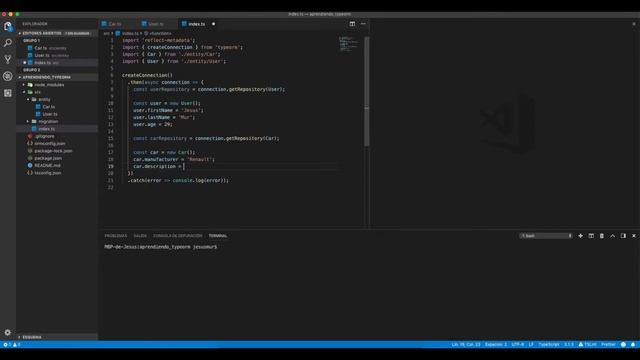Image resolution: width=640 pixels, height=360 pixels.
Task: Click the notifications bell in status bar
Action: point(633,344)
